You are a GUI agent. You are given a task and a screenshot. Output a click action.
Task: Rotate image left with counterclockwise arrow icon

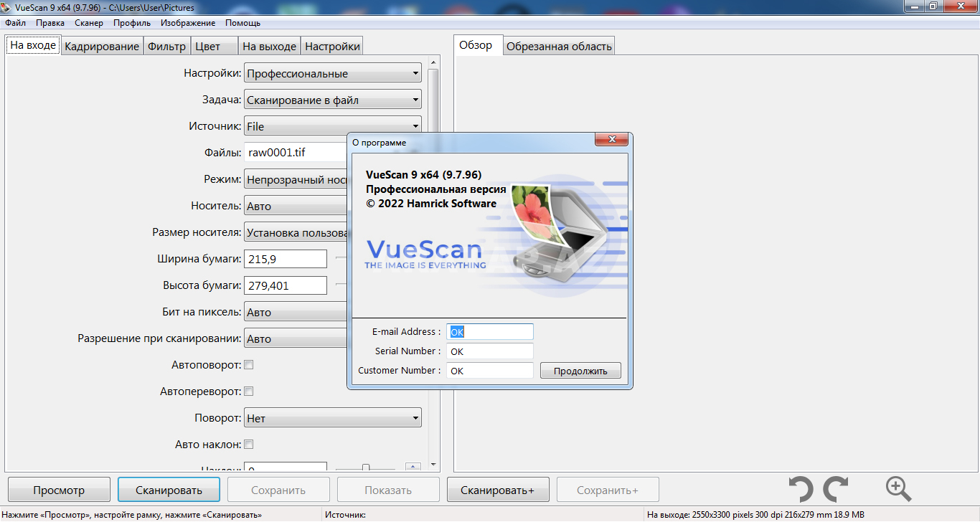801,489
